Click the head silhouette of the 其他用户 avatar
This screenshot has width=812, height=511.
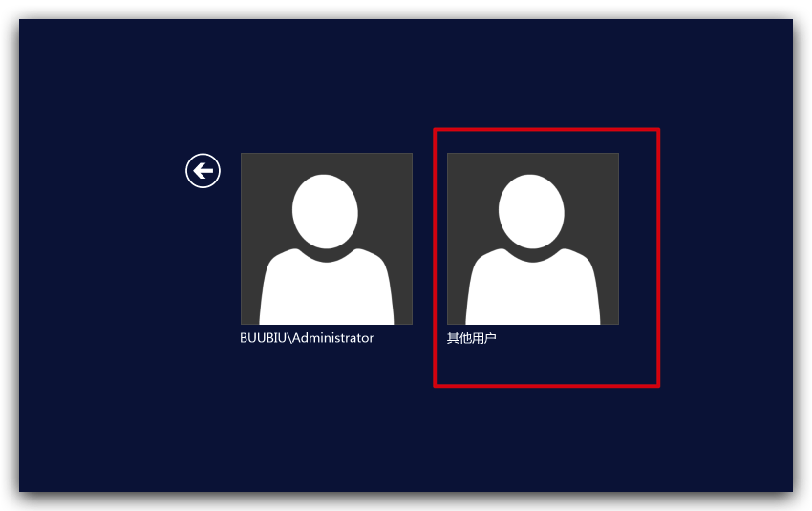pyautogui.click(x=531, y=211)
